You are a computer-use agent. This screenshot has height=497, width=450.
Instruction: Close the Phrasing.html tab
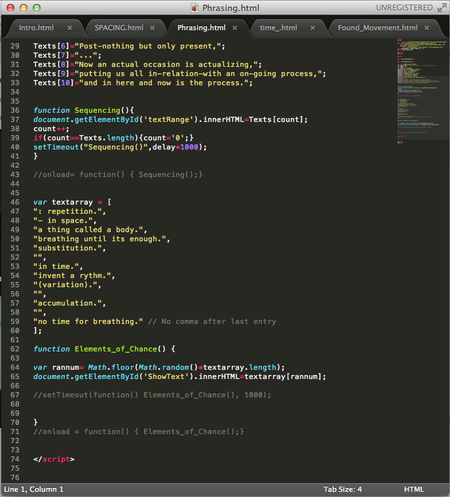(235, 28)
